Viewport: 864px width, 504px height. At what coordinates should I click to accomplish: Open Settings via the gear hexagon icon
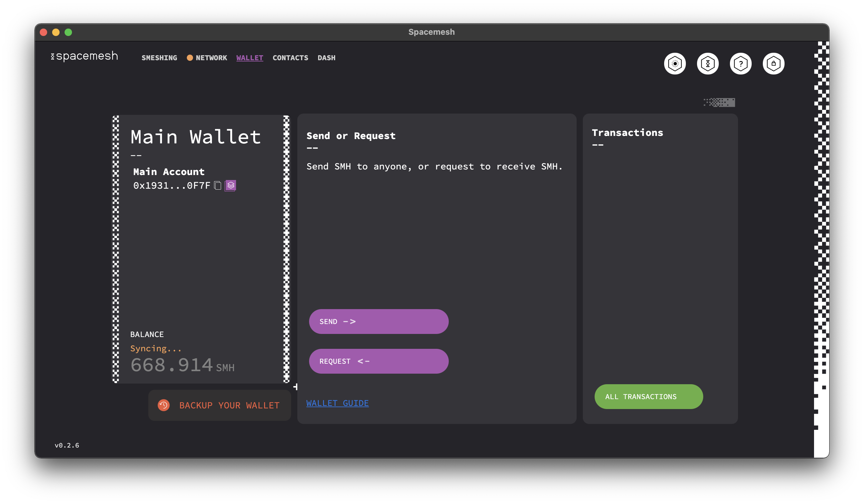point(675,63)
